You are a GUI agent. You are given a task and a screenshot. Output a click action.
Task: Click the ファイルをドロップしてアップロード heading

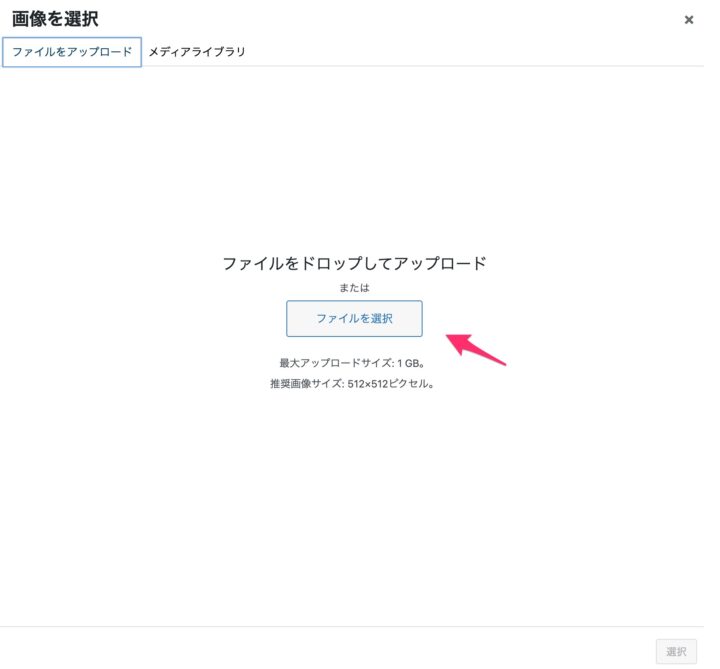354,264
